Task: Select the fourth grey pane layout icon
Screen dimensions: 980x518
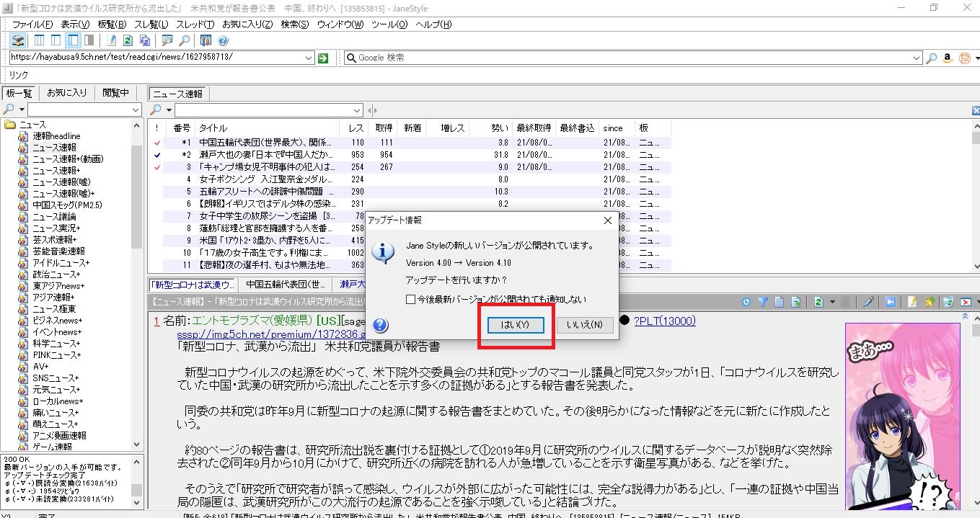Action: [89, 40]
